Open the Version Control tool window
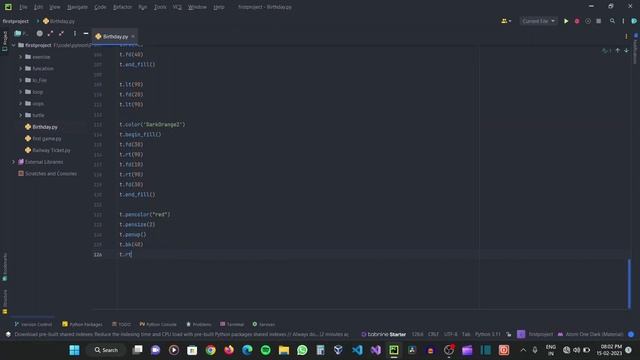Image resolution: width=640 pixels, height=360 pixels. (x=33, y=324)
